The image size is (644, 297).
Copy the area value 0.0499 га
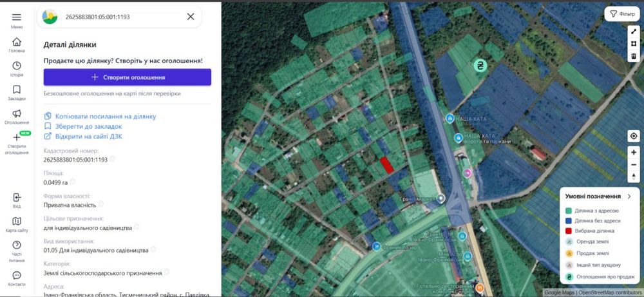[x=72, y=182]
